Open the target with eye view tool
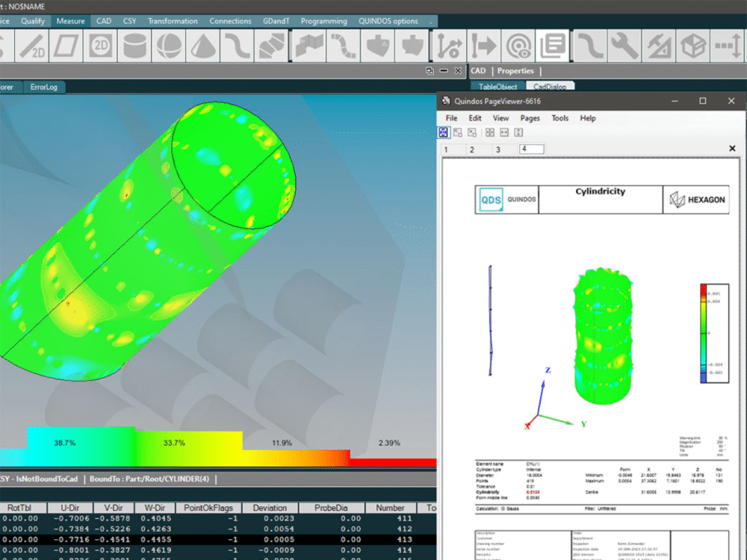747x560 pixels. [518, 46]
